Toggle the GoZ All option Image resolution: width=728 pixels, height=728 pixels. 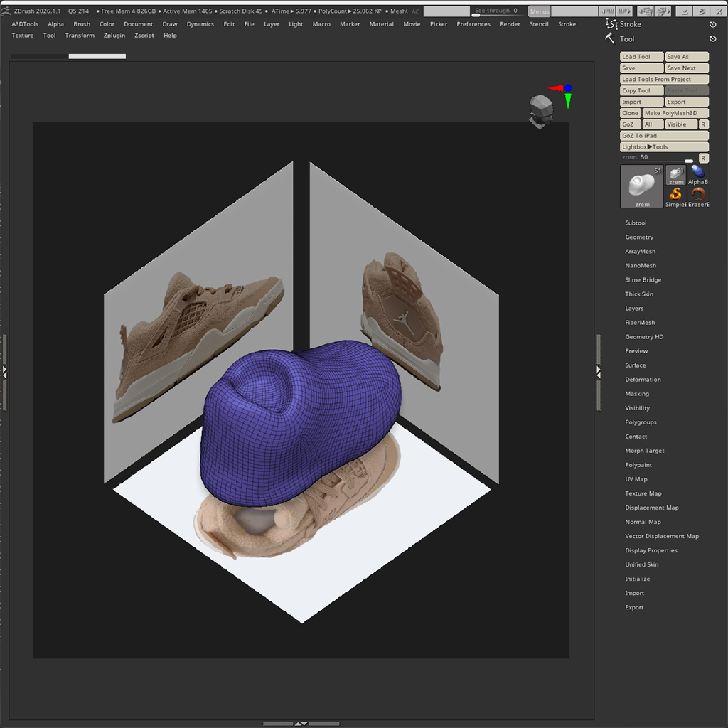[653, 124]
